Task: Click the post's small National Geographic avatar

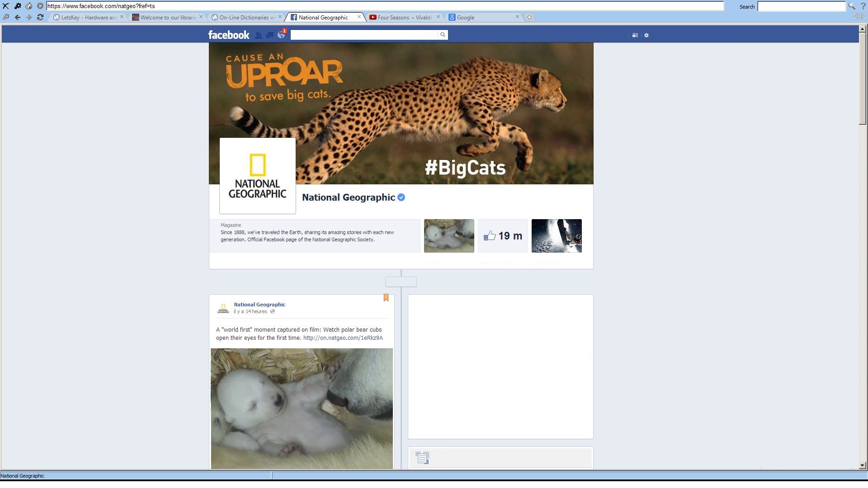Action: (223, 308)
